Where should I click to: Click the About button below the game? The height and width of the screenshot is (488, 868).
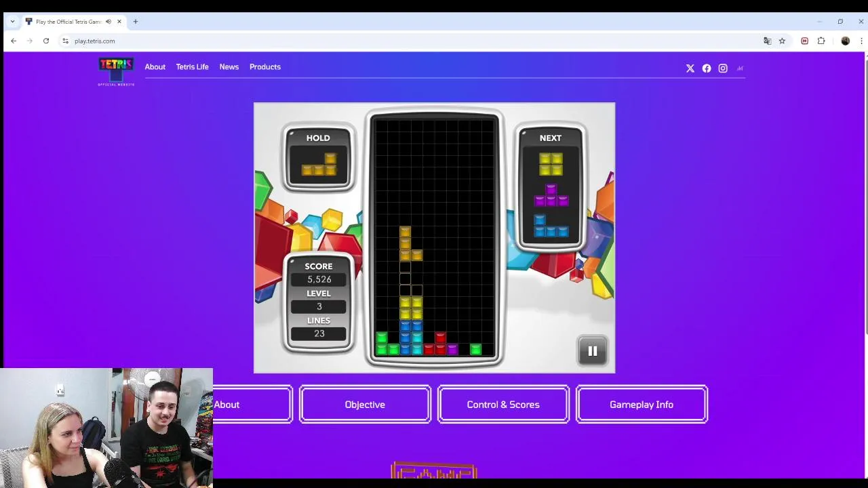point(252,405)
